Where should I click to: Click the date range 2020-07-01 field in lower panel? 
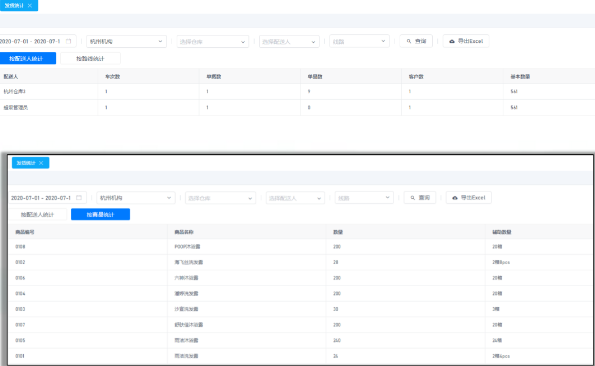point(47,198)
